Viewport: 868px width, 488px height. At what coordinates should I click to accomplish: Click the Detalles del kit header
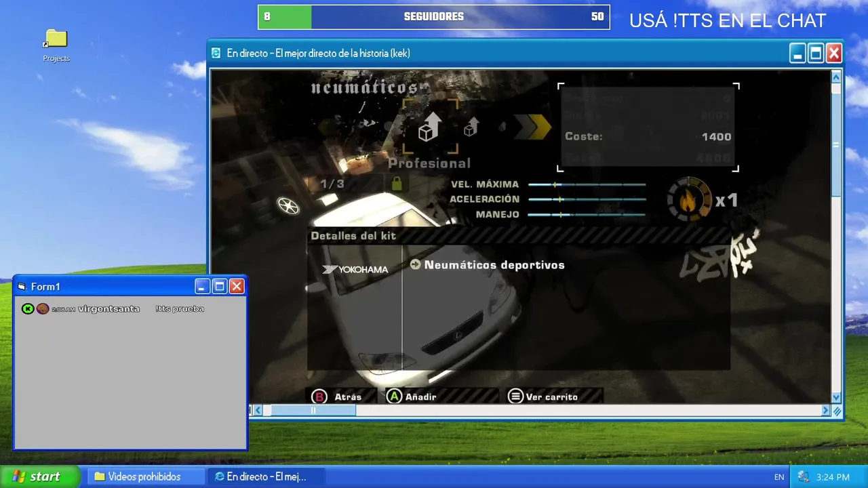pos(353,236)
